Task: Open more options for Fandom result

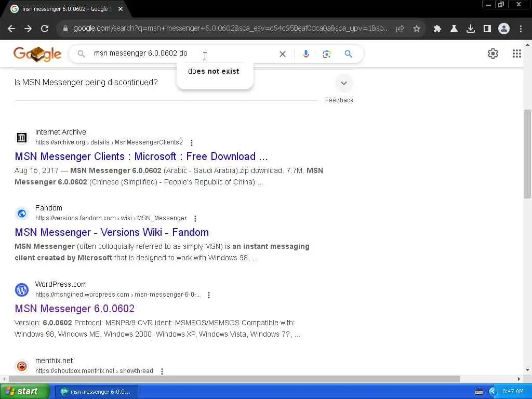Action: coord(195,219)
